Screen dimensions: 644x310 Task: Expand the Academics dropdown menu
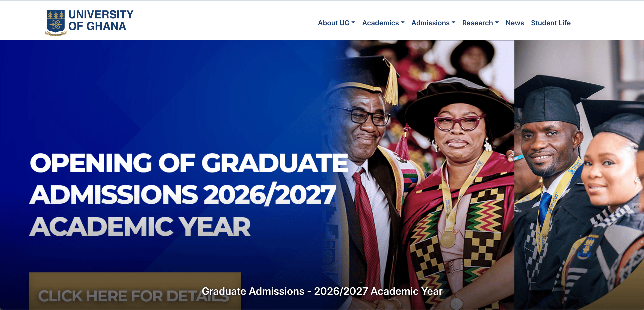coord(402,23)
